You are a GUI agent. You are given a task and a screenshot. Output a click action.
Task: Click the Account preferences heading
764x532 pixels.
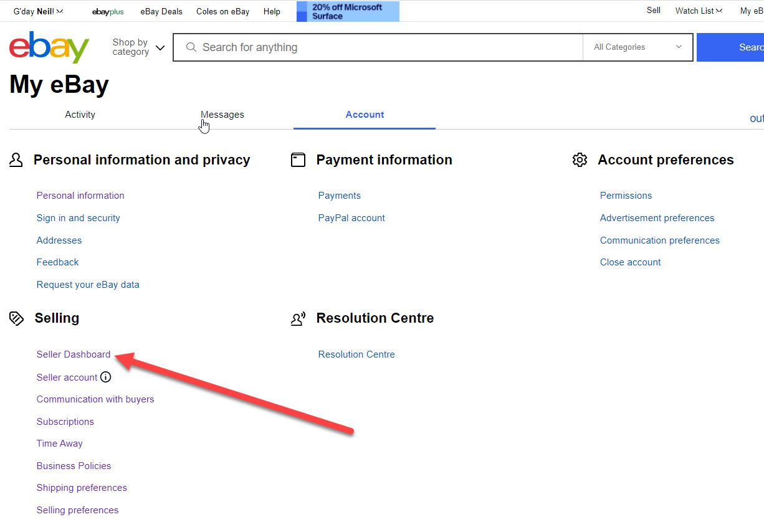coord(666,160)
